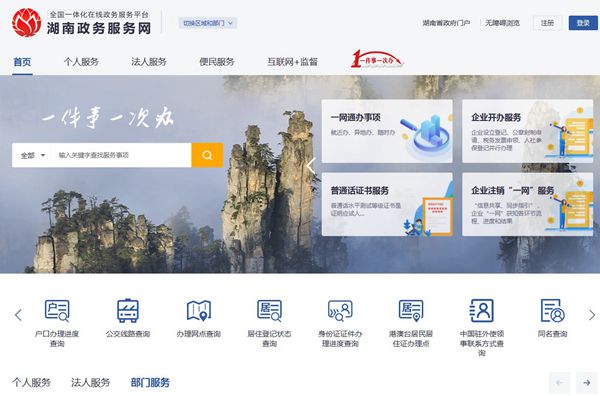Image resolution: width=600 pixels, height=396 pixels.
Task: Select the 同名查询 icon
Action: pyautogui.click(x=553, y=311)
